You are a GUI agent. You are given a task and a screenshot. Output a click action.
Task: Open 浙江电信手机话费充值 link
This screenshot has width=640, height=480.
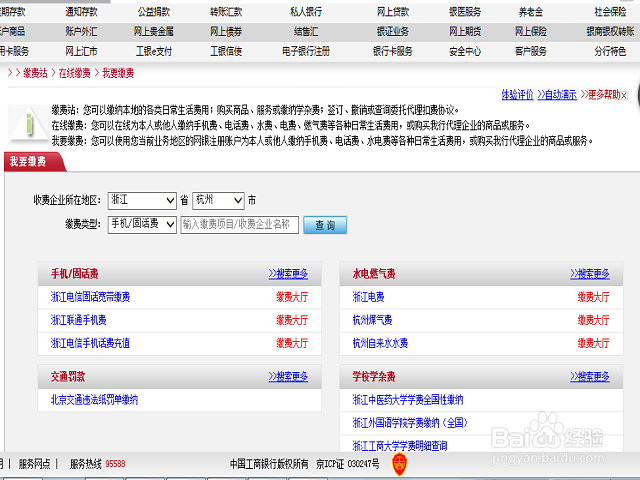[x=90, y=343]
